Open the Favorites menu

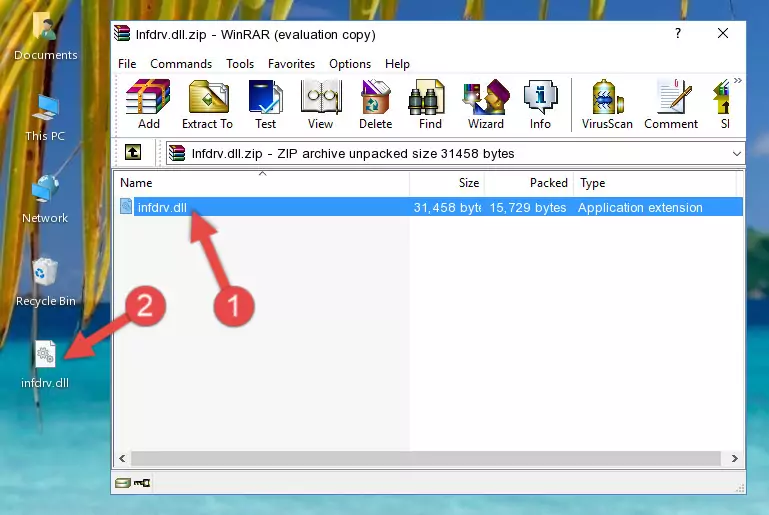tap(291, 64)
